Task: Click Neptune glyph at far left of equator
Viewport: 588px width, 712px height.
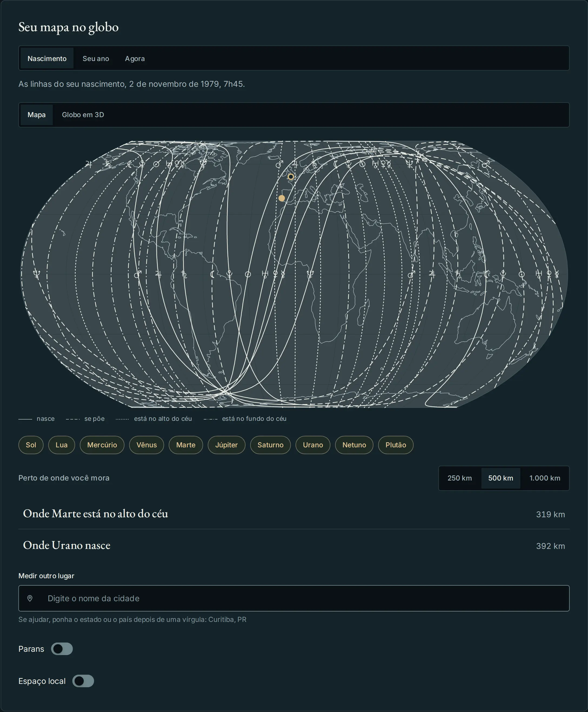Action: click(x=36, y=274)
